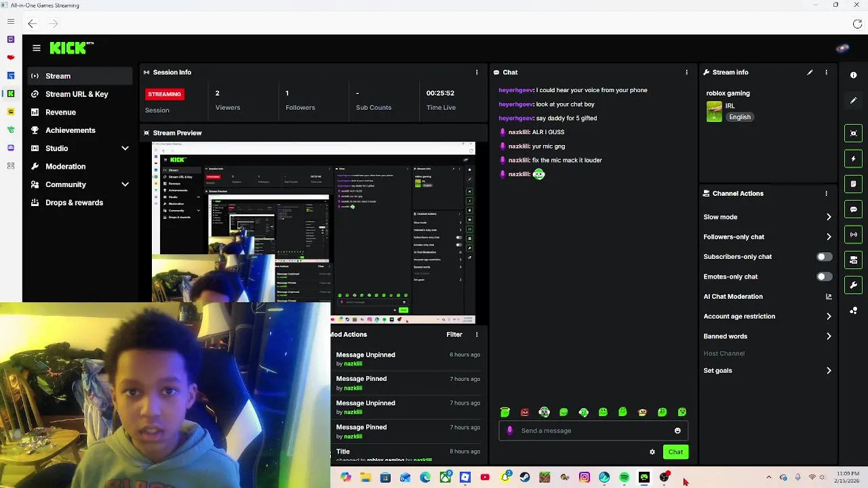Click the English language tag
This screenshot has height=488, width=868.
[740, 117]
